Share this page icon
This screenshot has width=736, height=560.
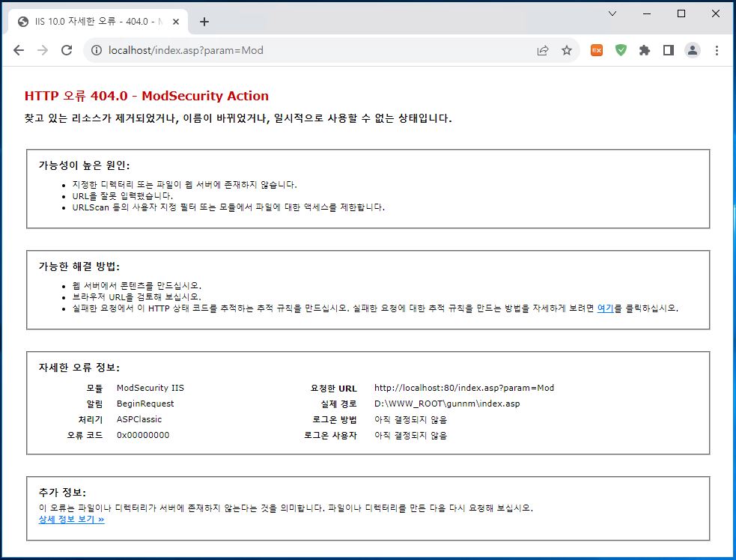[x=543, y=50]
